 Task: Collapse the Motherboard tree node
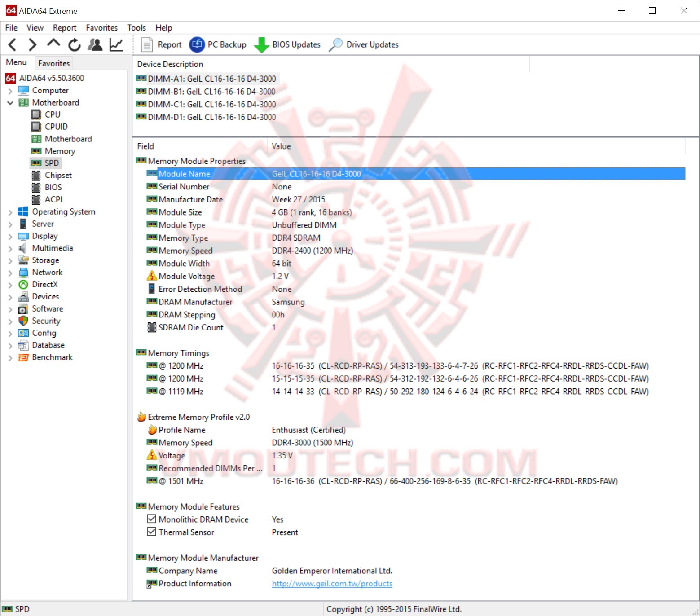(x=10, y=103)
